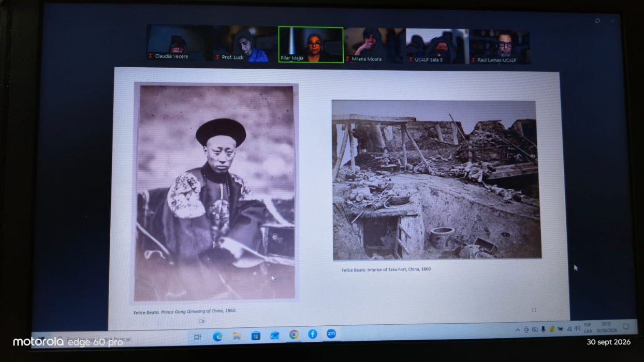
Task: Select Raul Lamas-UCALP's video tile
Action: [x=500, y=47]
